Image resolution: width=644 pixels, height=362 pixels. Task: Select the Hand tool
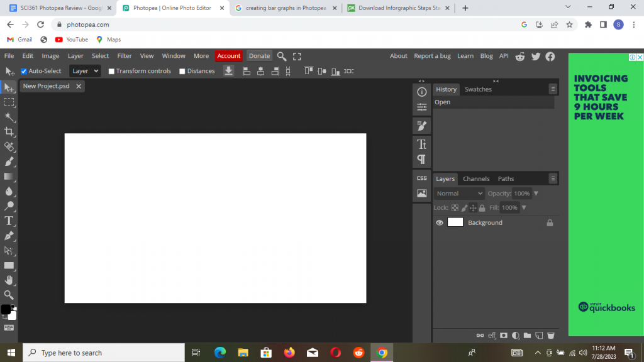click(9, 280)
